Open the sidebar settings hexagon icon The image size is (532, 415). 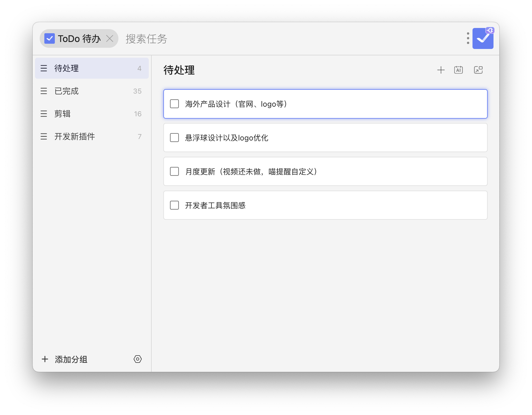coord(138,359)
